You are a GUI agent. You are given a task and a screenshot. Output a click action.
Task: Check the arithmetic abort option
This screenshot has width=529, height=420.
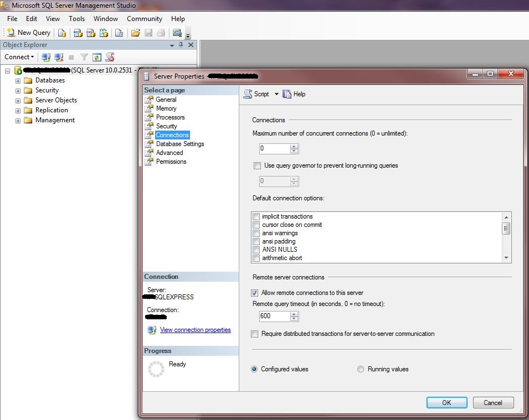pyautogui.click(x=256, y=258)
